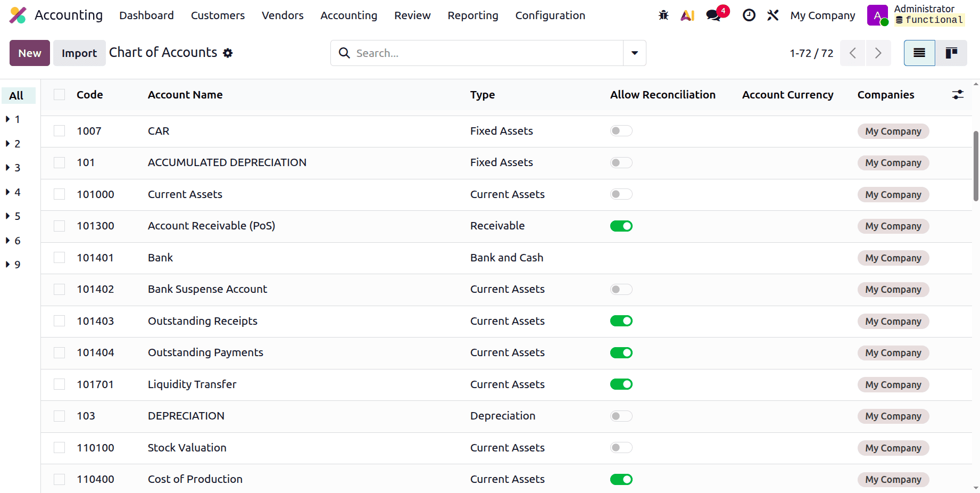Enable reconciliation for Stock Valuation
Screen dimensions: 980x493
click(x=621, y=448)
